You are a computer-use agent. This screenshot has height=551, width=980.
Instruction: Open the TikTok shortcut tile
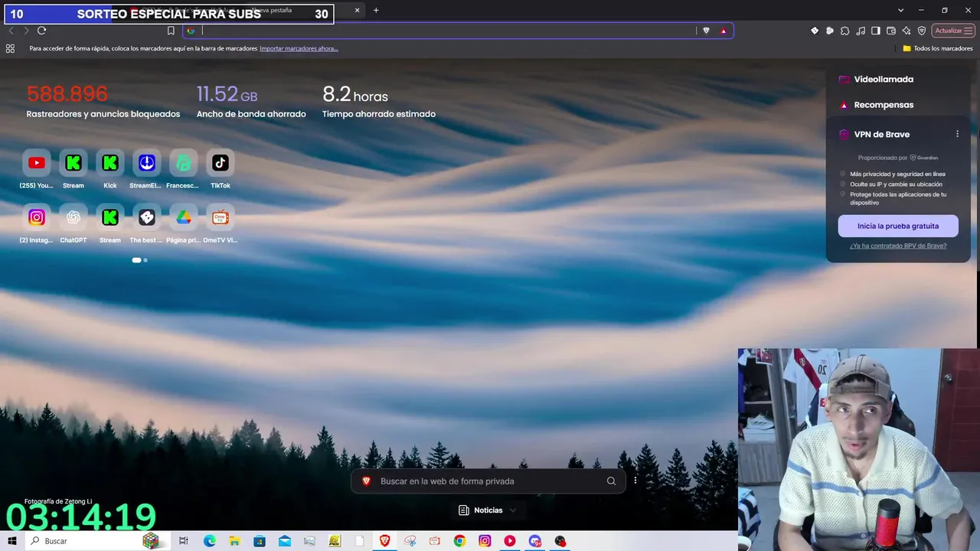click(x=220, y=163)
